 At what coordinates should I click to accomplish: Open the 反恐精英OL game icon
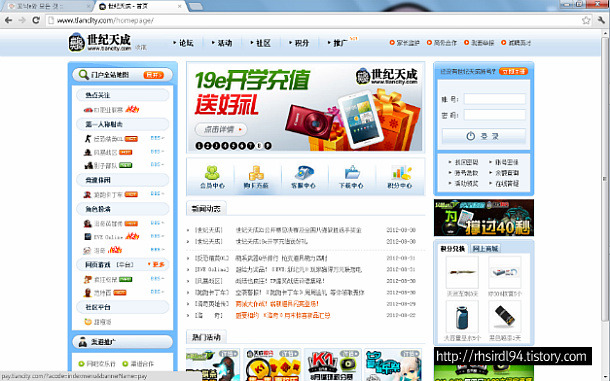click(88, 139)
